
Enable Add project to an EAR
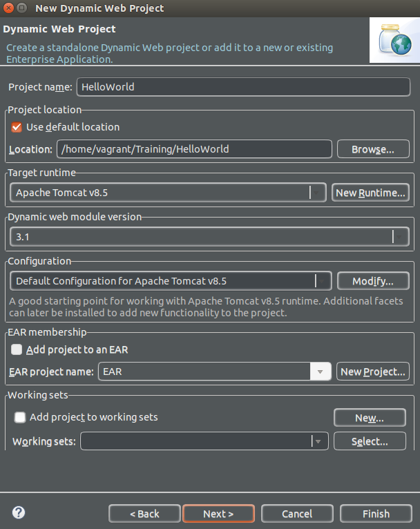click(x=16, y=349)
